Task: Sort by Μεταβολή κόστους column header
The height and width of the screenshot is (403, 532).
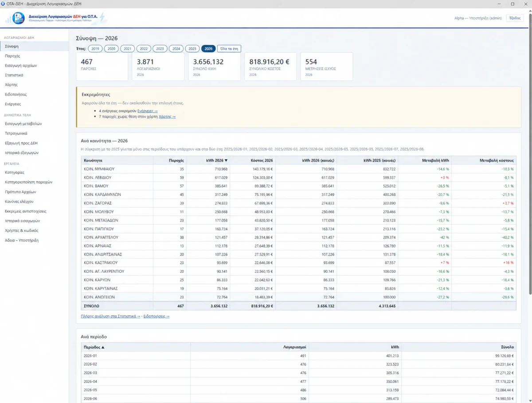Action: (484, 160)
